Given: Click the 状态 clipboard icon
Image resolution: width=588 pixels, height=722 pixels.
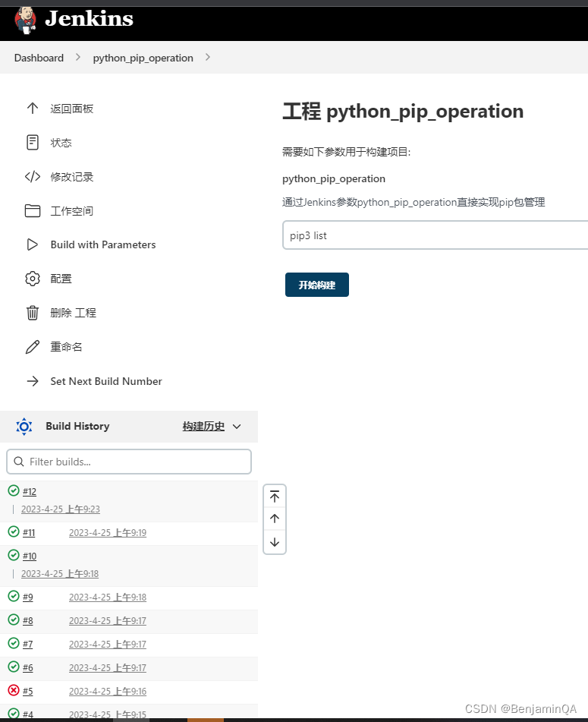Looking at the screenshot, I should tap(33, 142).
